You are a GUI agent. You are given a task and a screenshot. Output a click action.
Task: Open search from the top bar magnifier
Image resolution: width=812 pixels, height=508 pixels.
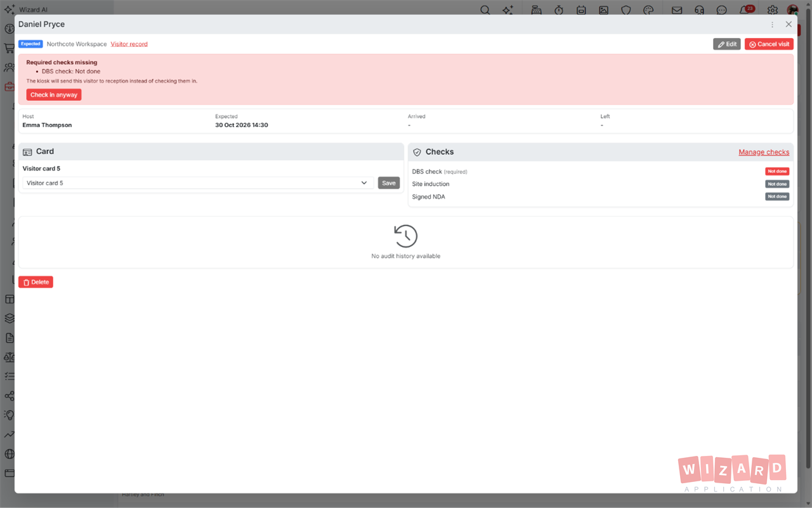485,10
